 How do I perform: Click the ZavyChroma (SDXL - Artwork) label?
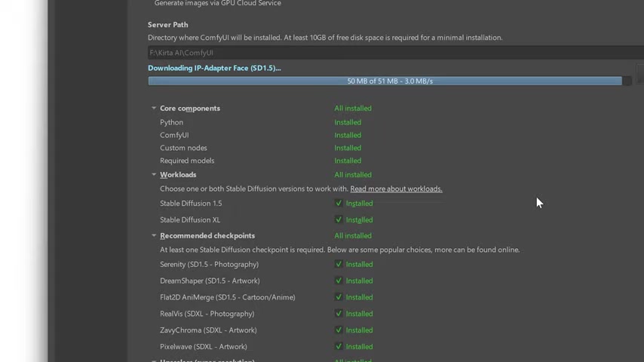tap(208, 330)
